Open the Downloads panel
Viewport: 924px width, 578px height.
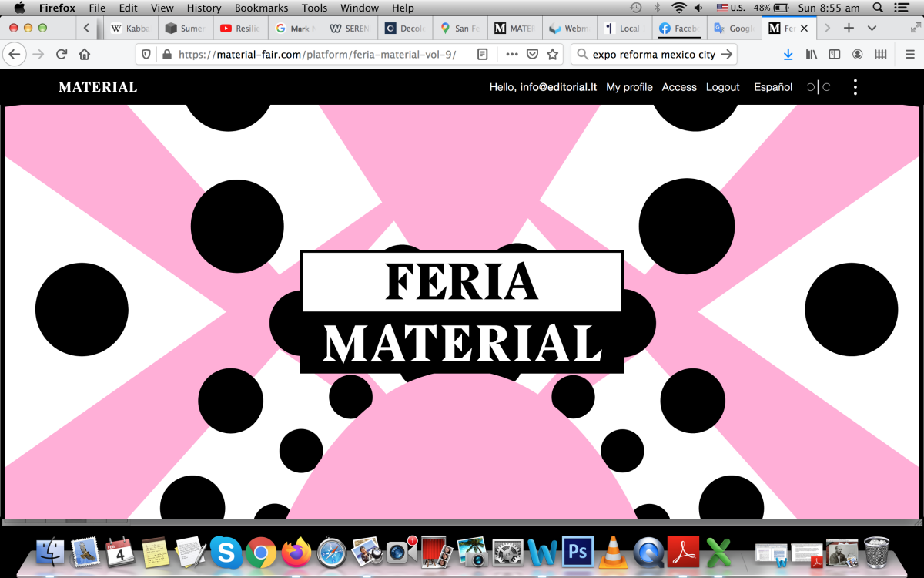788,55
